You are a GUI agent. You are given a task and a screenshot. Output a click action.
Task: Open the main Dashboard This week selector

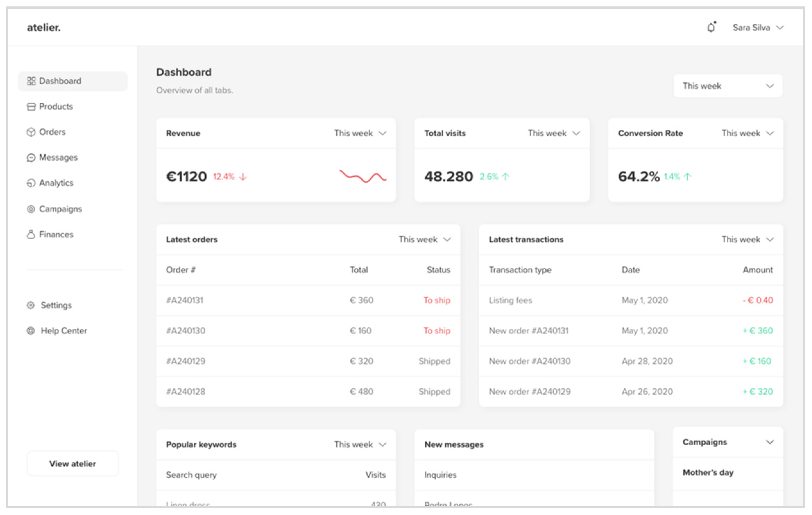(x=728, y=86)
